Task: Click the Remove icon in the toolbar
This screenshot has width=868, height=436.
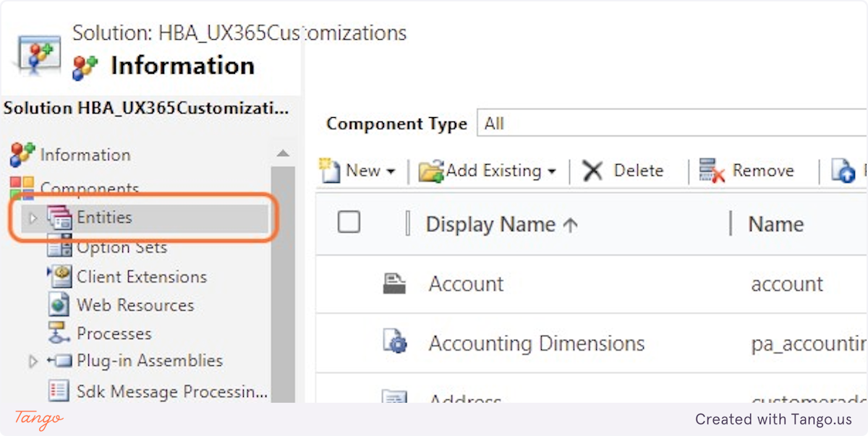Action: point(712,171)
